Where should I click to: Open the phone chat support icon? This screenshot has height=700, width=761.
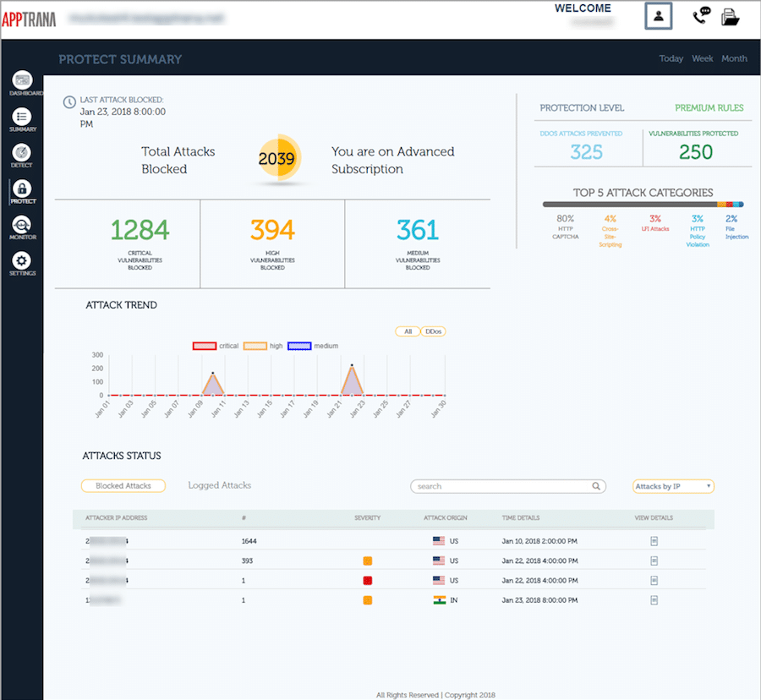tap(701, 17)
